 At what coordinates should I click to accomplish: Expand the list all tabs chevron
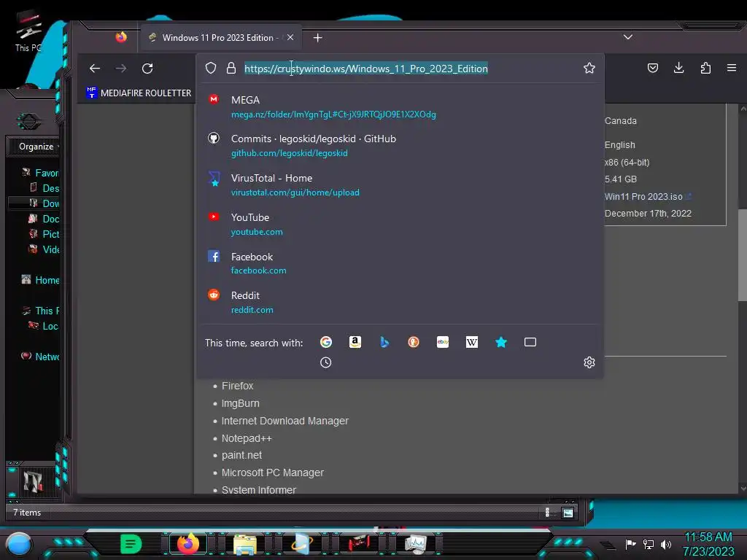click(628, 37)
